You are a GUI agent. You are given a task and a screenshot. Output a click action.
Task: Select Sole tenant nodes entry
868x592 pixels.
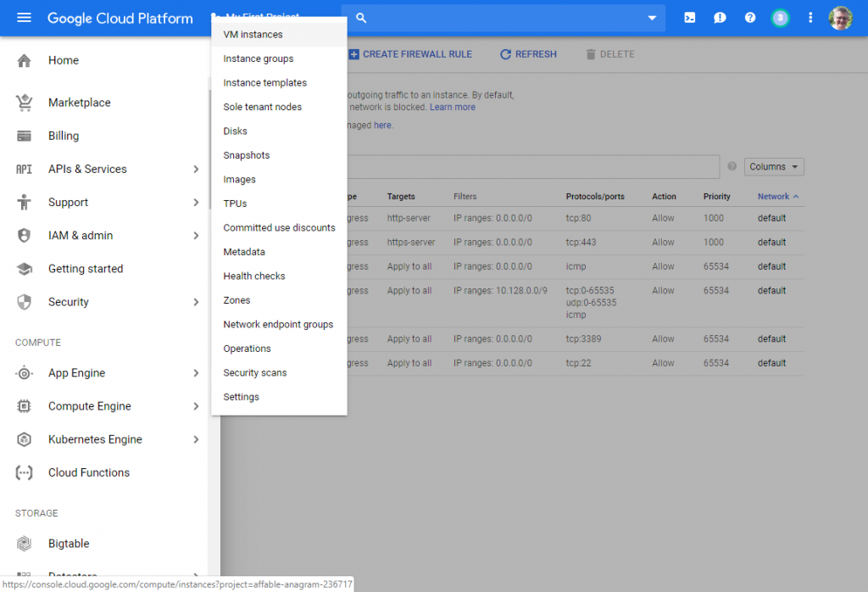tap(279, 107)
